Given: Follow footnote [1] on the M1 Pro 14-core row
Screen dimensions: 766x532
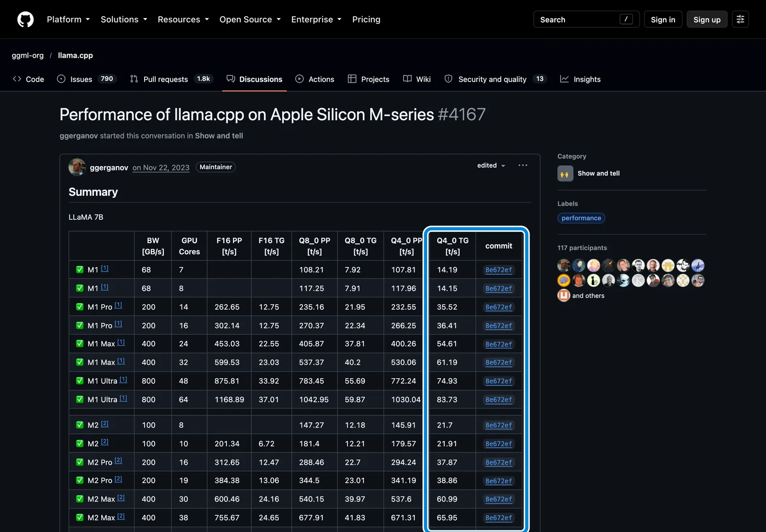Looking at the screenshot, I should (x=118, y=305).
